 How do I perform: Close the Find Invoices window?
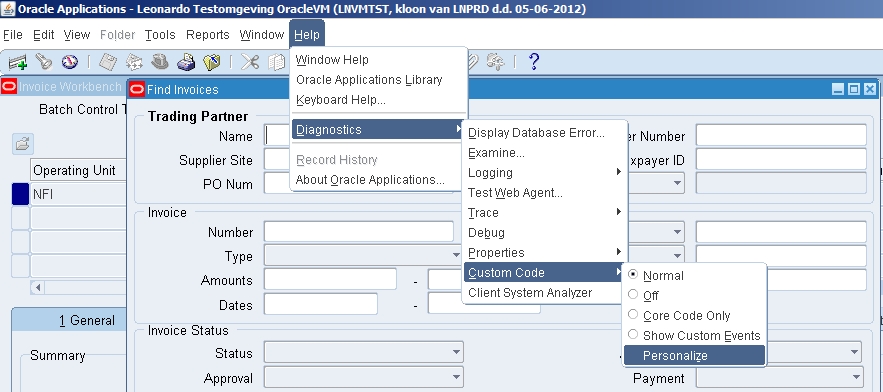(869, 89)
